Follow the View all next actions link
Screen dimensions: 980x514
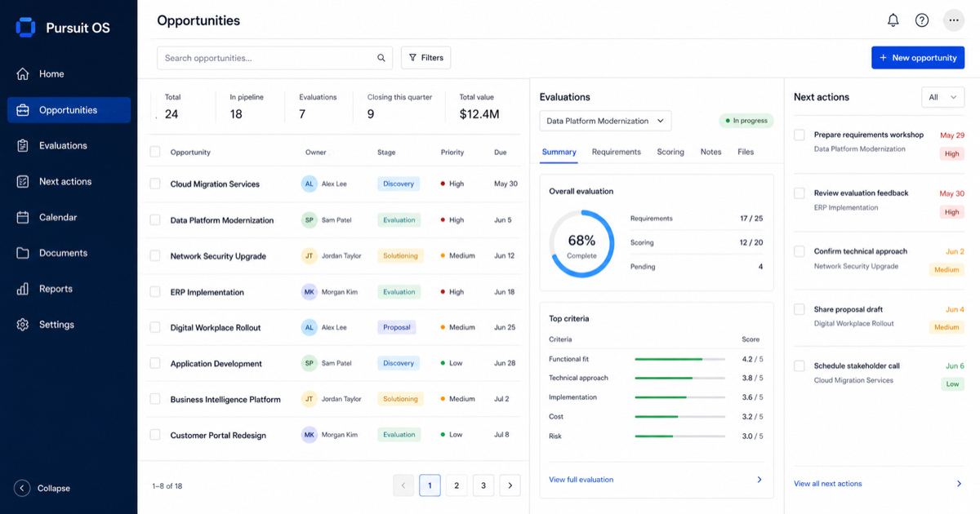pyautogui.click(x=828, y=484)
